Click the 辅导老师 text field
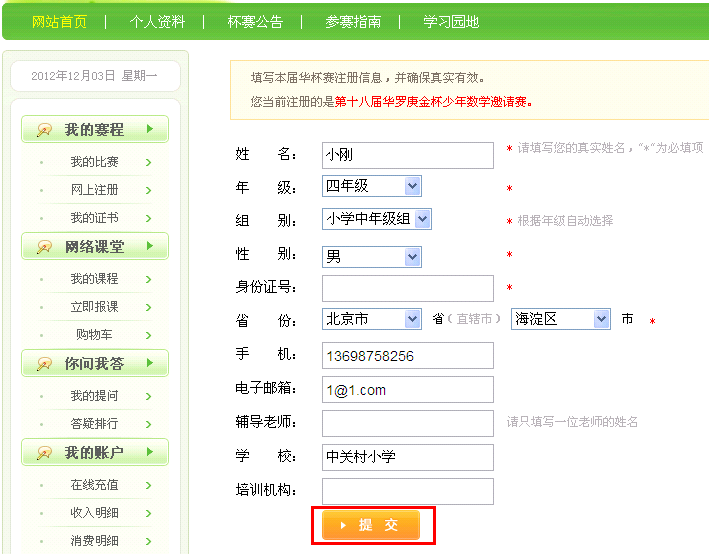The image size is (709, 554). [408, 423]
